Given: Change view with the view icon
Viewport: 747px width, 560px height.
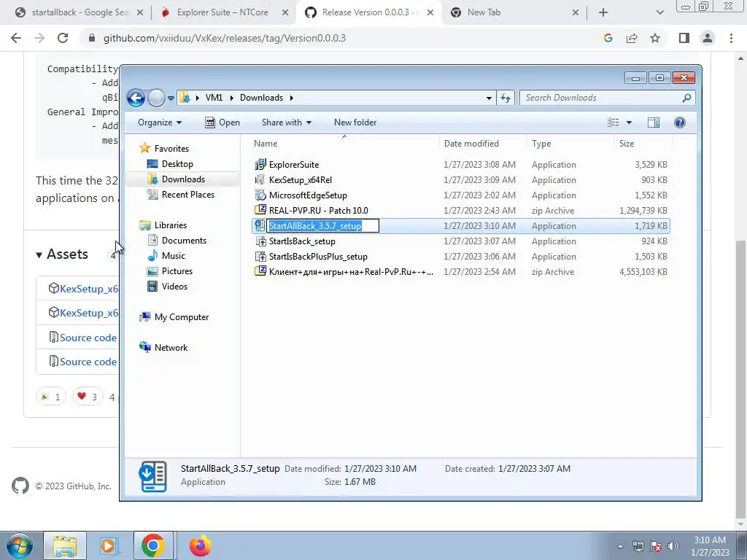Looking at the screenshot, I should point(613,122).
